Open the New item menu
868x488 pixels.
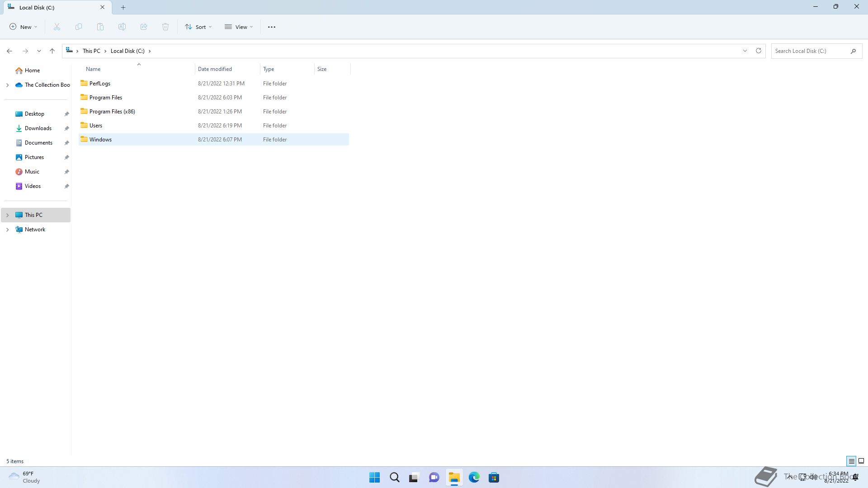coord(24,27)
